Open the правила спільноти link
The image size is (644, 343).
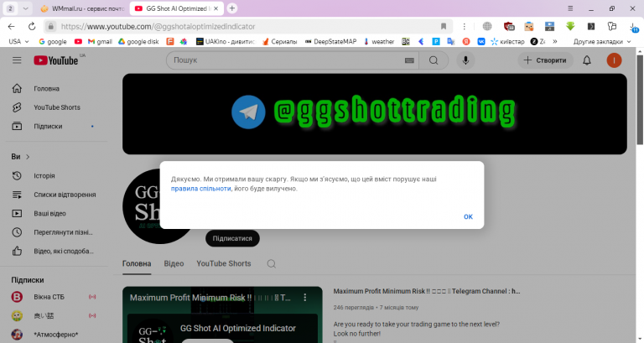tap(201, 189)
